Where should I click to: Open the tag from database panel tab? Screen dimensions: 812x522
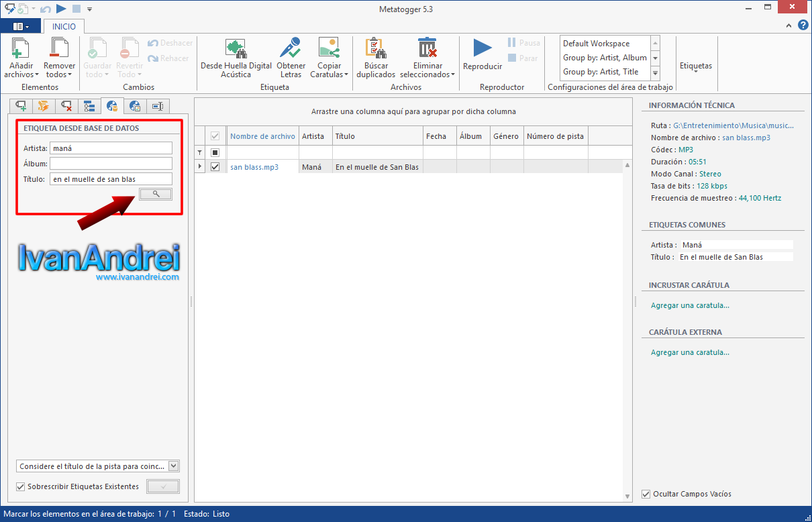[x=111, y=105]
